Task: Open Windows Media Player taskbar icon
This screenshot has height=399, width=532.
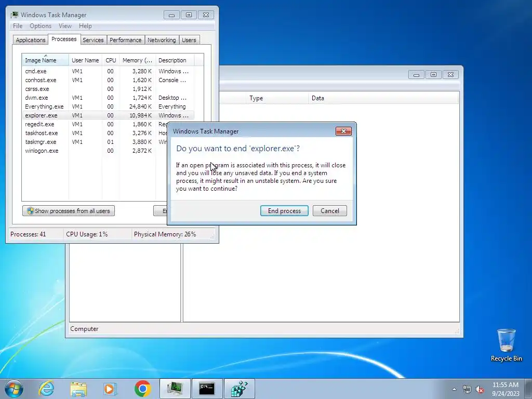Action: point(110,389)
